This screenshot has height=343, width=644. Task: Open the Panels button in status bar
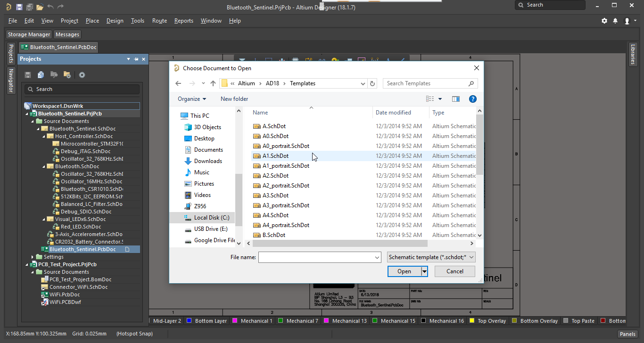(x=627, y=334)
